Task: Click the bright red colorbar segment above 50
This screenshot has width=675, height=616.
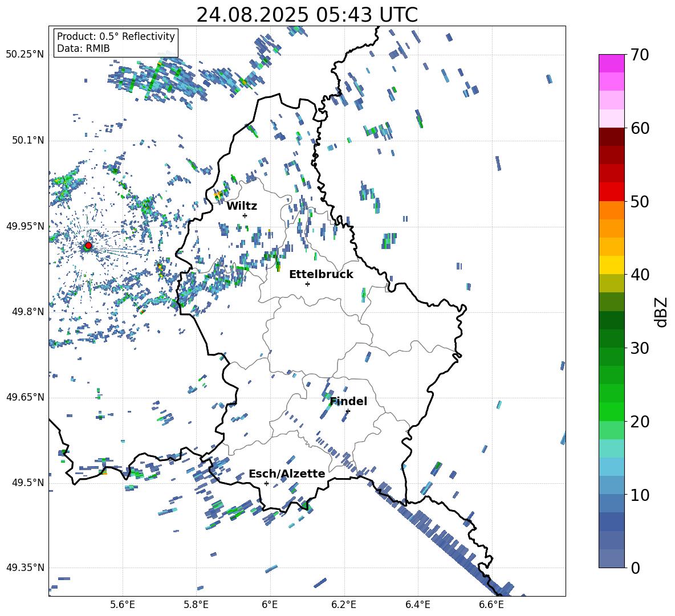Action: tap(611, 192)
